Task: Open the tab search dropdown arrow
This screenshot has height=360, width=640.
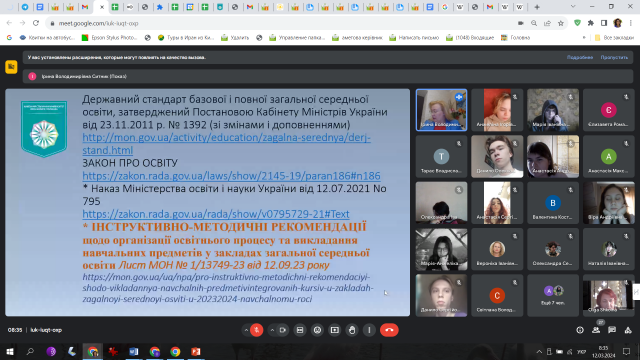Action: pyautogui.click(x=573, y=7)
